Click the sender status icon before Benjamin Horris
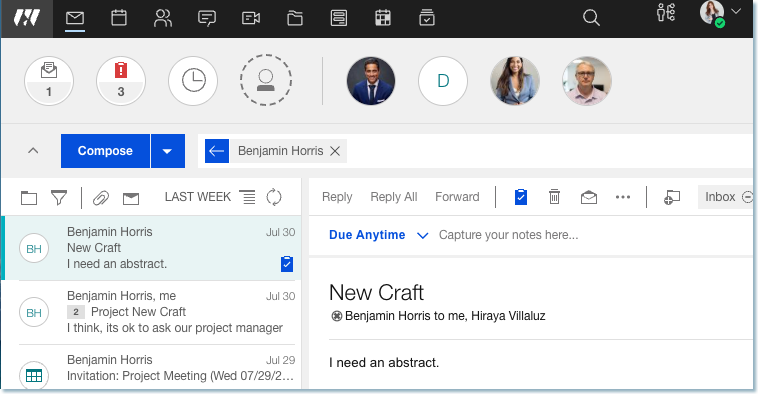Image resolution: width=758 pixels, height=394 pixels. [336, 316]
